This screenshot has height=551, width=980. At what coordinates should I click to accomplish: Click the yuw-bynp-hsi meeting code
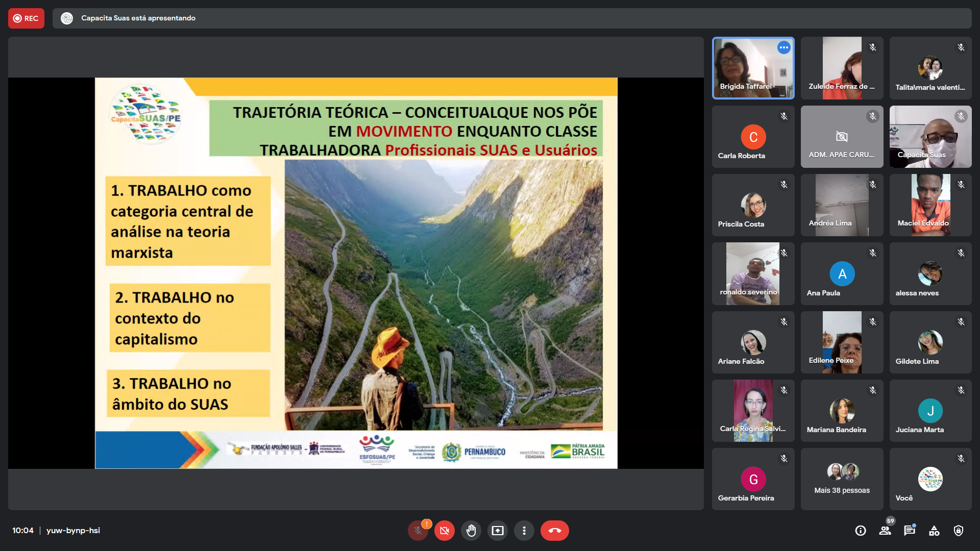(x=73, y=531)
